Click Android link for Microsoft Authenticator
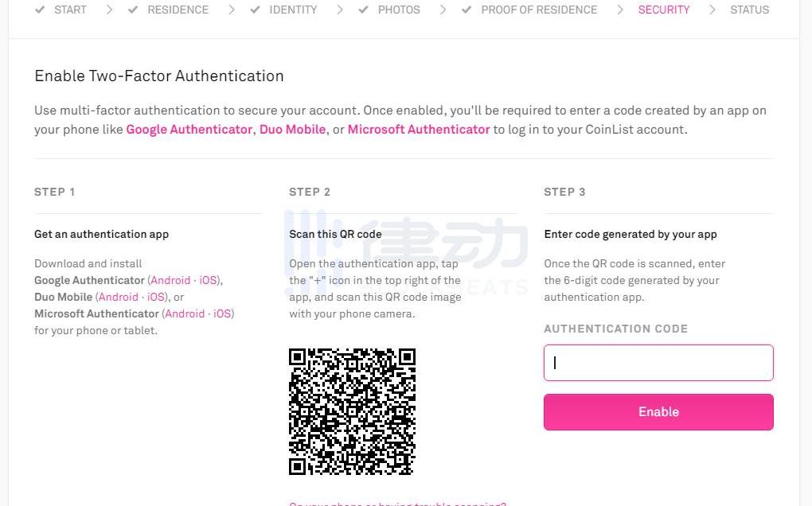The image size is (812, 506). 185,314
